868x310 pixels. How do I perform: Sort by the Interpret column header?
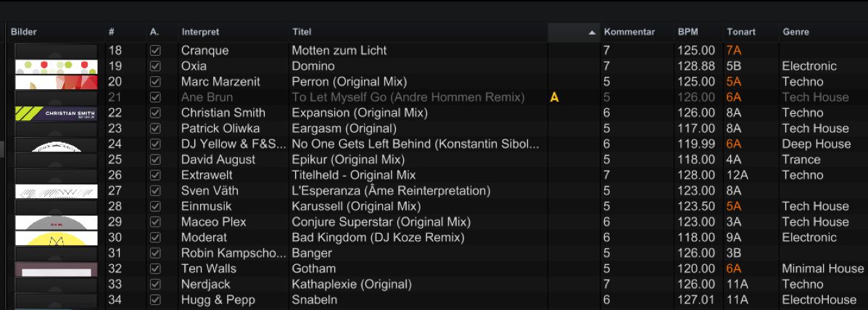[x=200, y=32]
